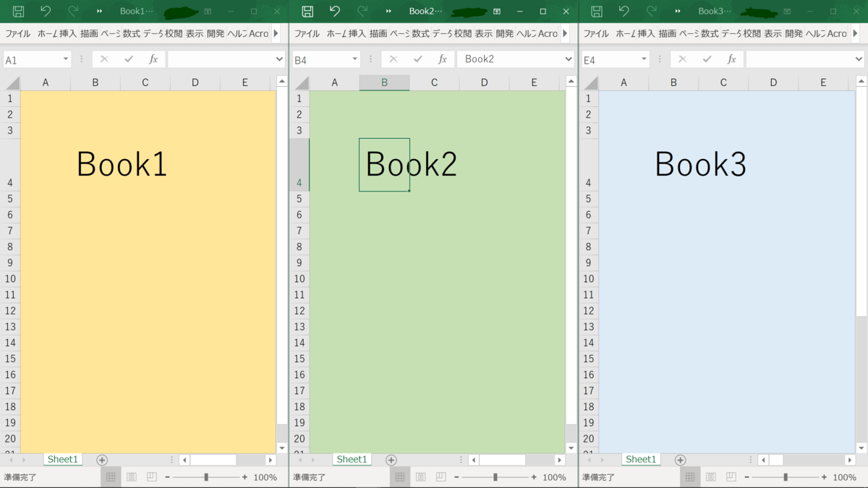Click Save icon in Book1 window
The width and height of the screenshot is (868, 488).
(x=19, y=11)
